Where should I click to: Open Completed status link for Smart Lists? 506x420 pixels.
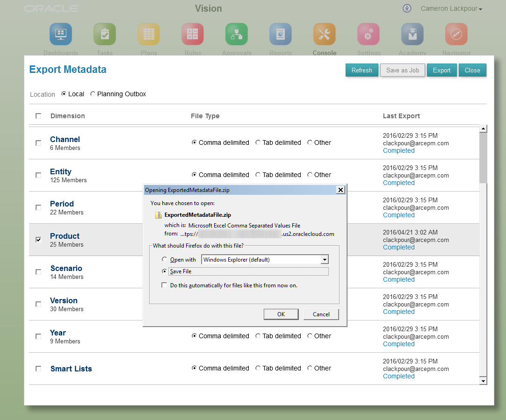click(x=398, y=376)
